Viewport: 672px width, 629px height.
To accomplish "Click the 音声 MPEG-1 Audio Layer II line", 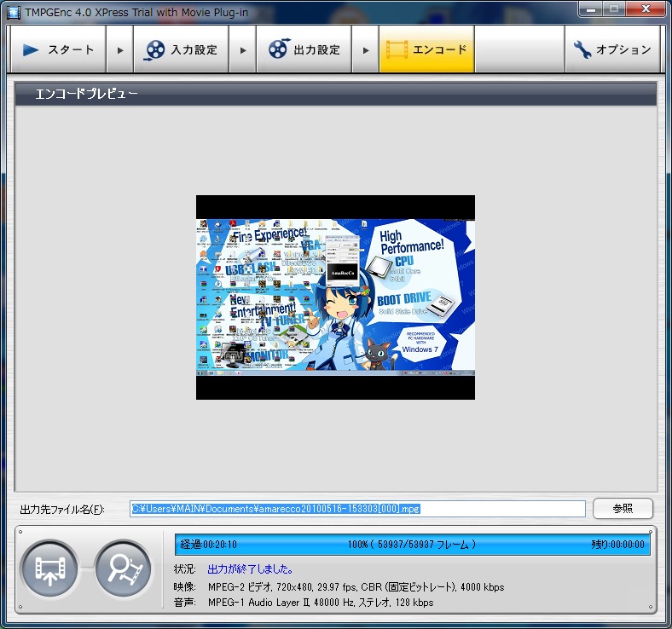I will point(304,603).
